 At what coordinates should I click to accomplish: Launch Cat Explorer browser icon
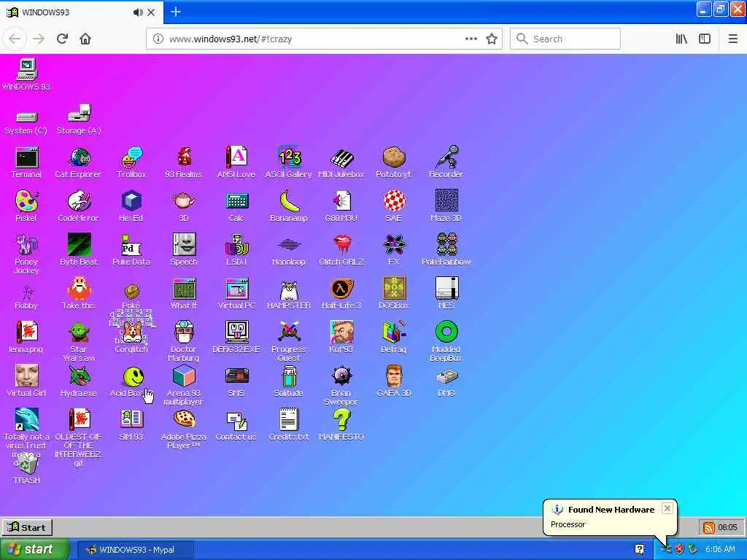79,157
